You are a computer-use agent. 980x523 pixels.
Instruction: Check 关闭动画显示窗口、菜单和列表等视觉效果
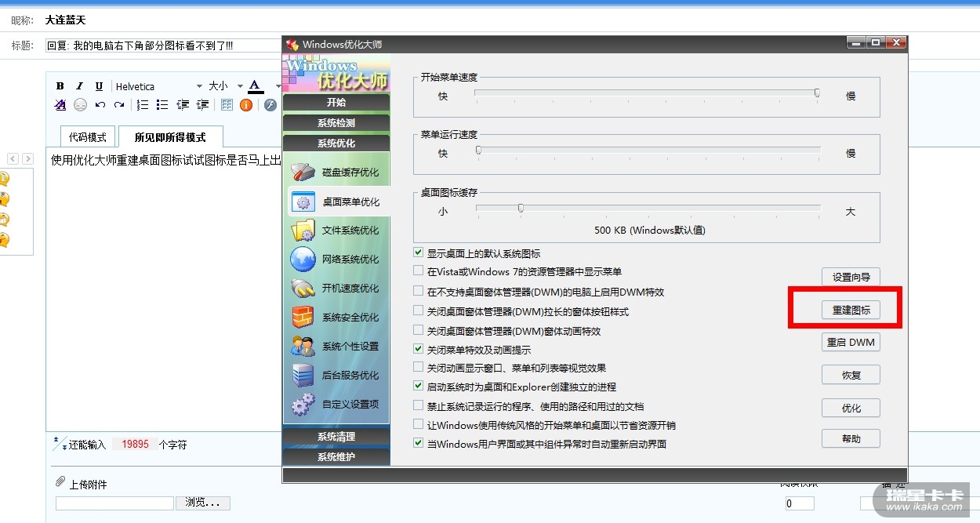coord(418,367)
